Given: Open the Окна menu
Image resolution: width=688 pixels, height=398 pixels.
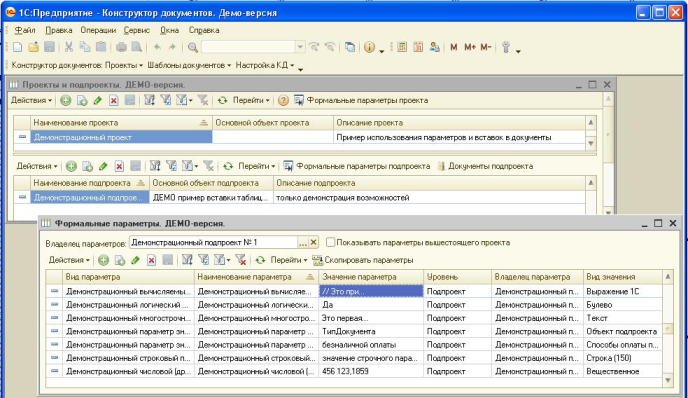Looking at the screenshot, I should 169,30.
